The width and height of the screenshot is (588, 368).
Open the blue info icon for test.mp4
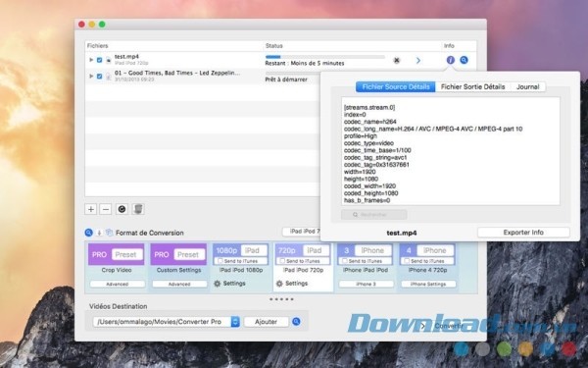click(451, 60)
